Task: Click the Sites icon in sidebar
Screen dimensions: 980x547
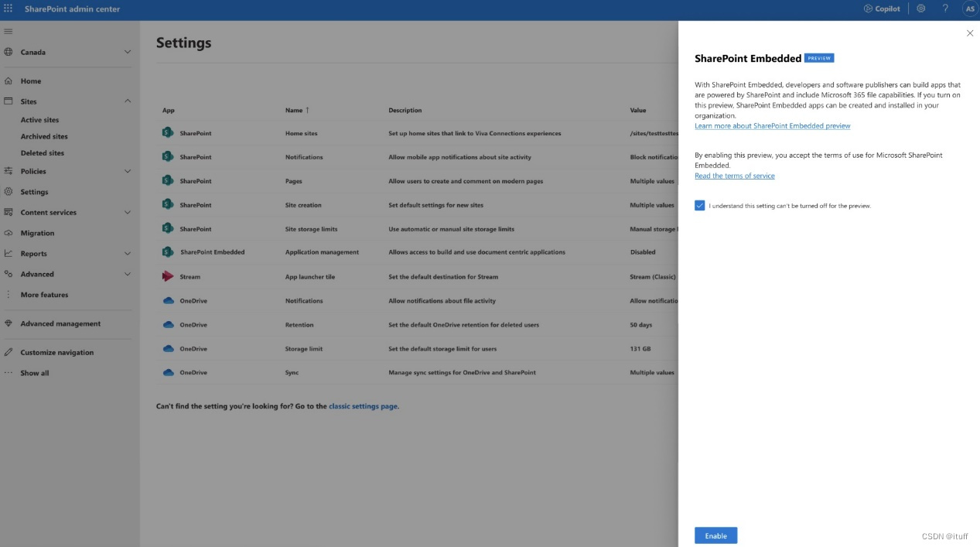Action: coord(9,101)
